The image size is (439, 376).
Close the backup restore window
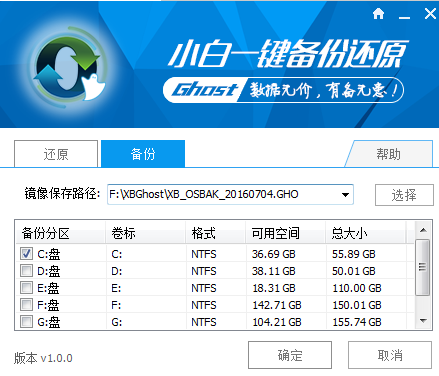click(x=430, y=14)
